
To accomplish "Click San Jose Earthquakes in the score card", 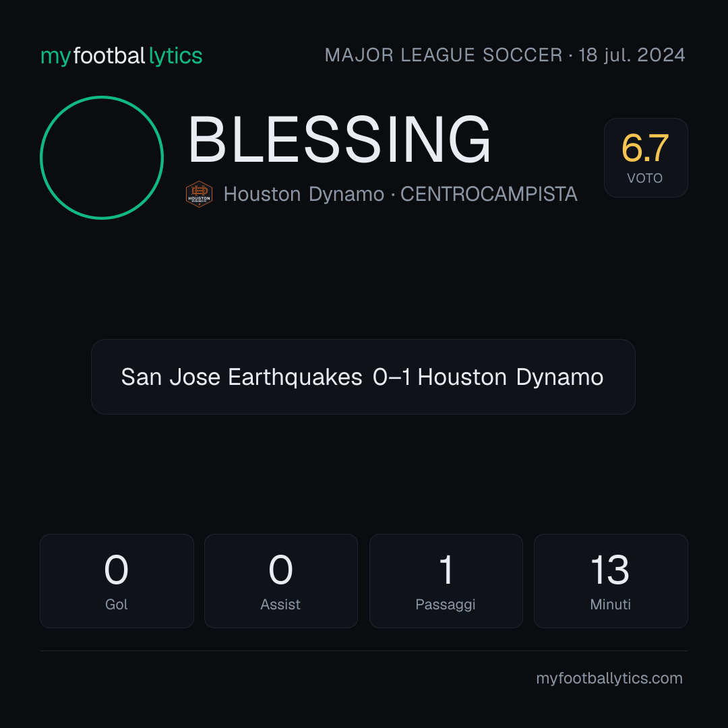I will pyautogui.click(x=241, y=377).
